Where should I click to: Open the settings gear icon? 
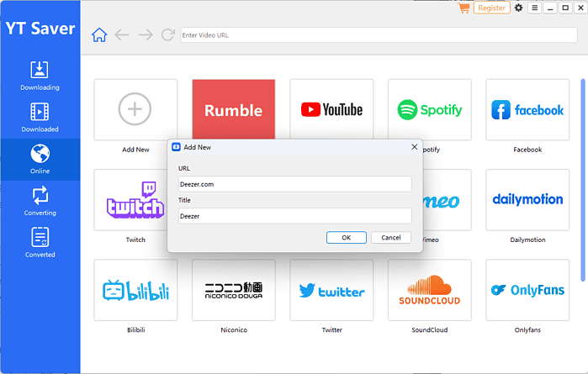click(x=518, y=8)
